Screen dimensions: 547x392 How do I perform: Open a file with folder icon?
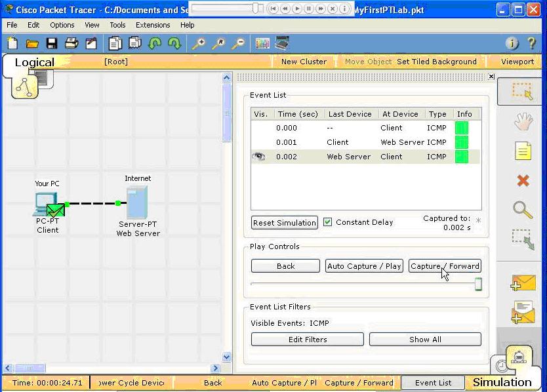click(x=32, y=44)
